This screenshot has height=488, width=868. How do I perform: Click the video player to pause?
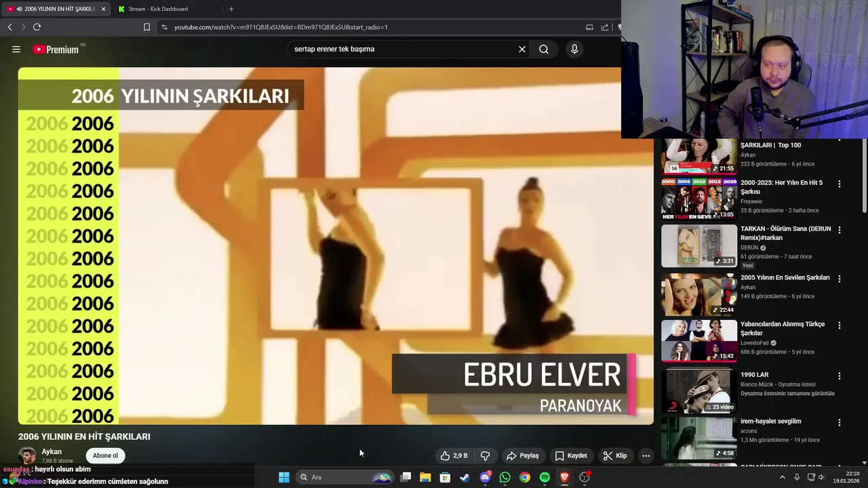point(336,245)
